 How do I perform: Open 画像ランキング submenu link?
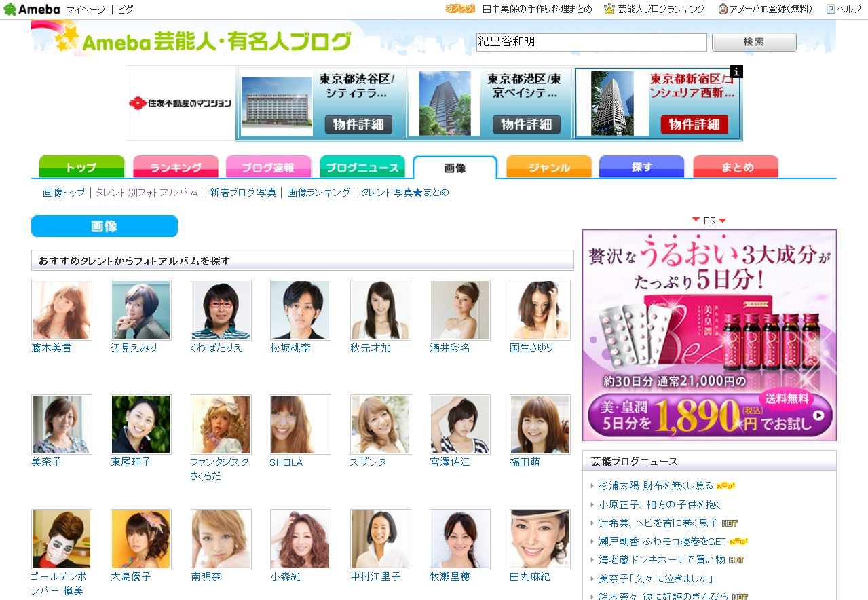point(318,193)
